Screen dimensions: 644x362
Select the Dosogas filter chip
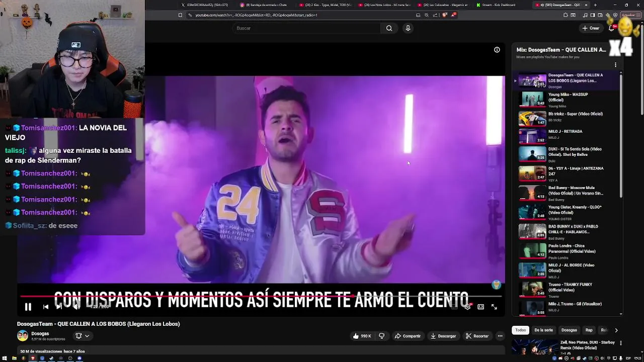(569, 330)
